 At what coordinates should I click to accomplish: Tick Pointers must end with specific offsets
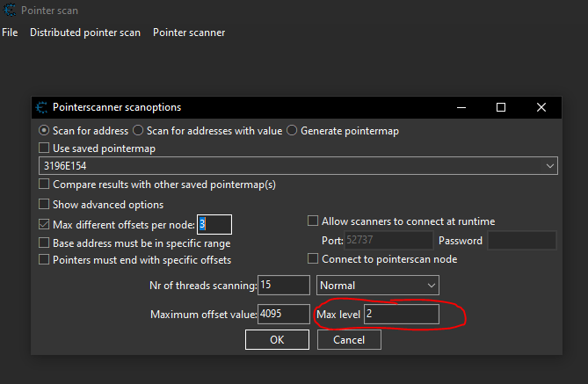45,260
